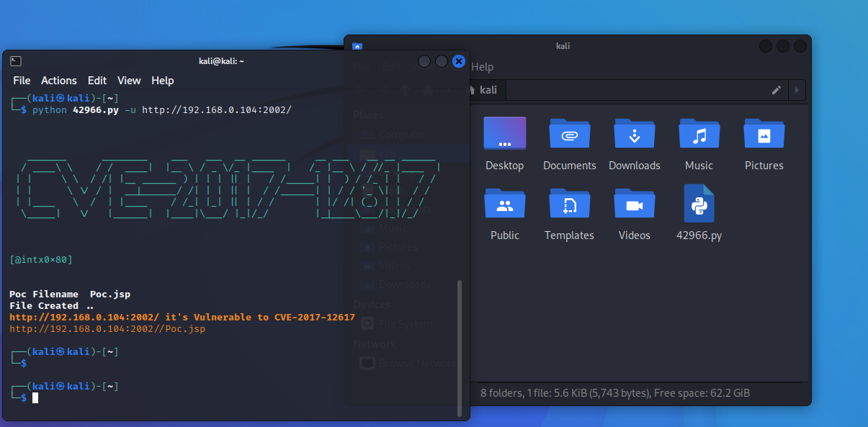Click the terminal icon in terminal title bar
The height and width of the screenshot is (427, 868).
tap(16, 61)
